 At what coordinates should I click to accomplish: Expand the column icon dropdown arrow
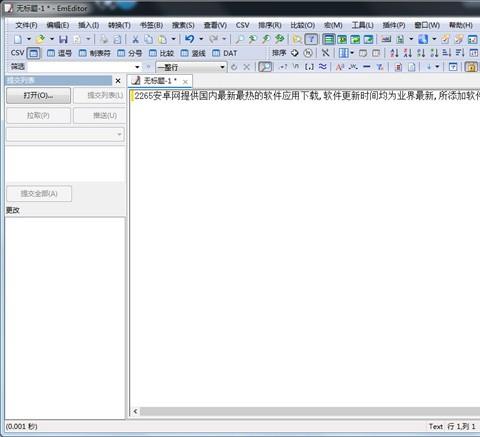[x=352, y=53]
